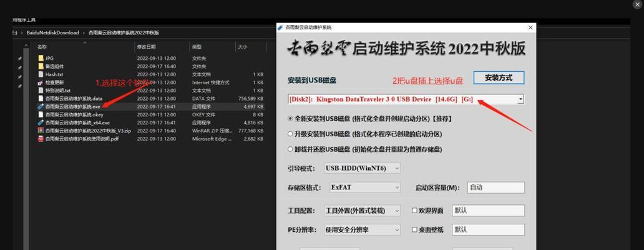Enable the 欢迎界面 checkbox

pos(414,211)
